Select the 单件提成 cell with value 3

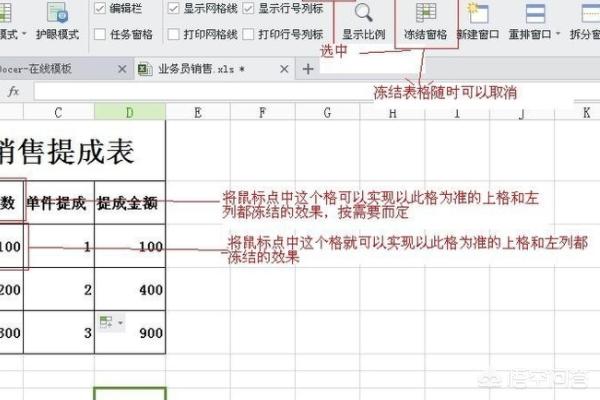(59, 332)
